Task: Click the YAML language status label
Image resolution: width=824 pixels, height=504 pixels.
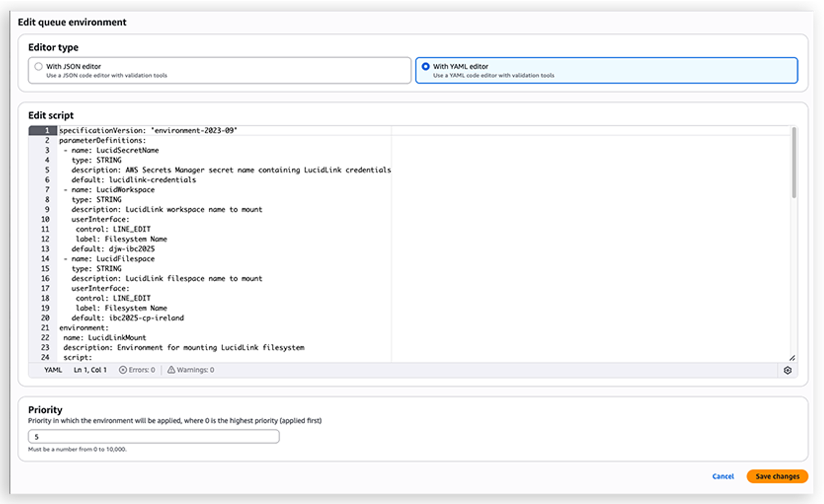Action: point(53,370)
